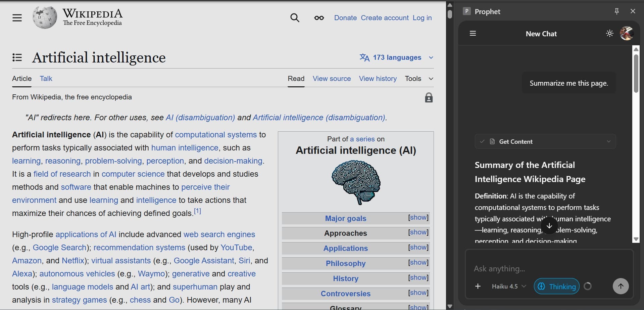Click the attach plus icon in chat input
The image size is (644, 310).
[478, 286]
